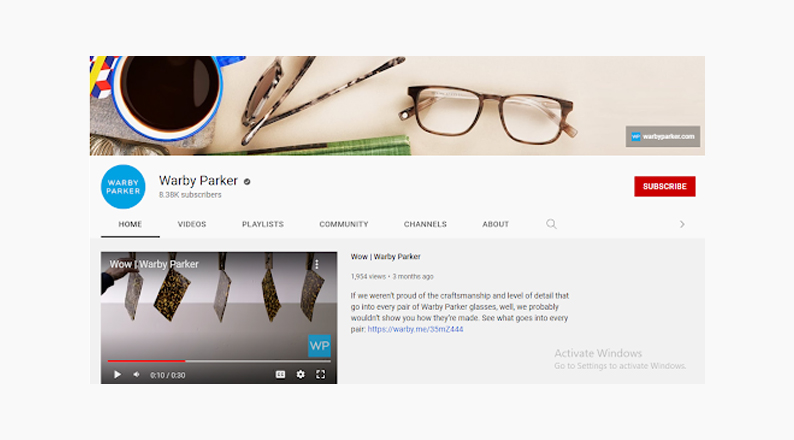The image size is (794, 440).
Task: Play the Wow | Warby Parker video
Action: 117,375
